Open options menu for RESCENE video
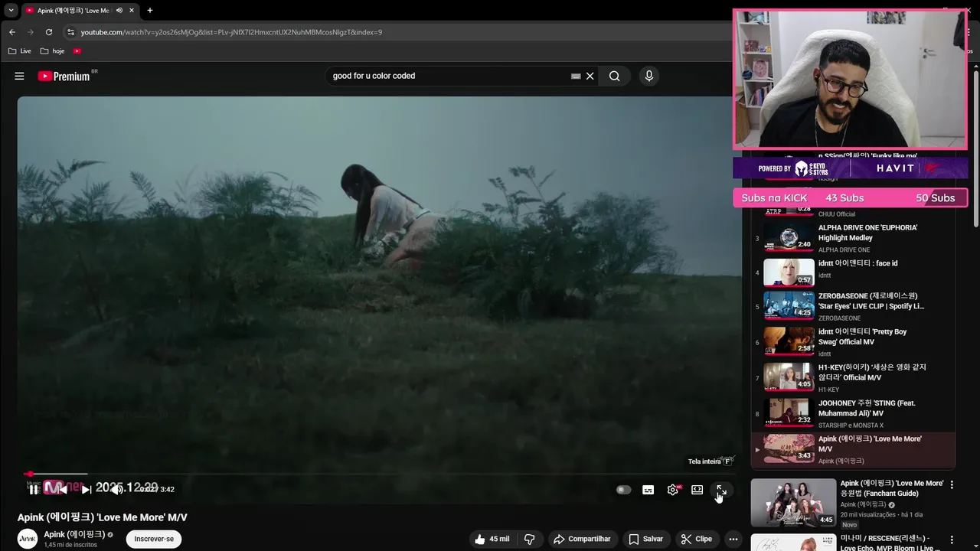980x551 pixels. pos(952,540)
